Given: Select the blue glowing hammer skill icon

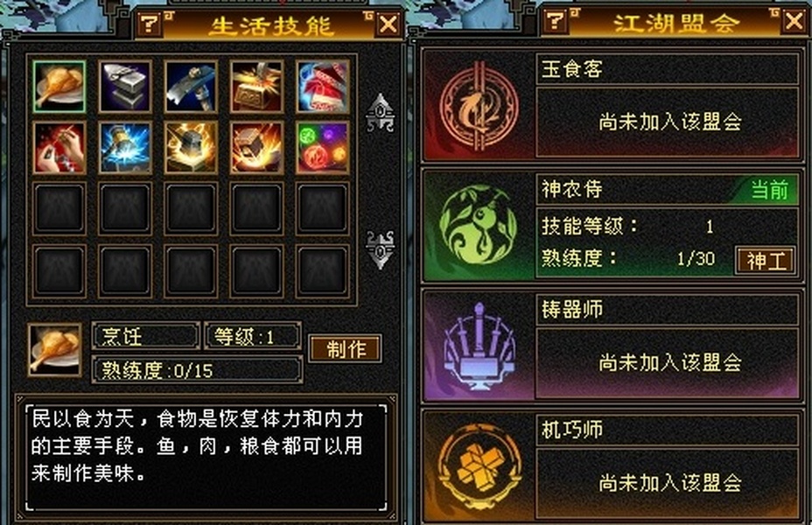Looking at the screenshot, I should tap(125, 148).
